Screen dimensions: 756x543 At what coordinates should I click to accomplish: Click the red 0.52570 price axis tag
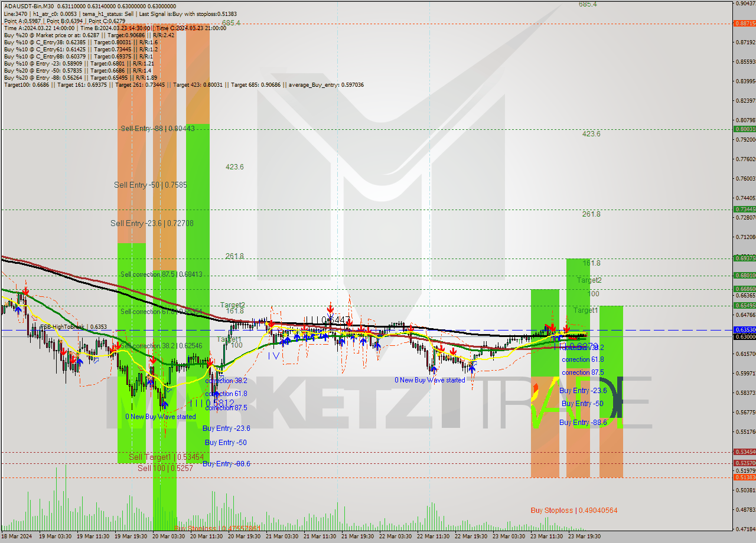pyautogui.click(x=744, y=463)
